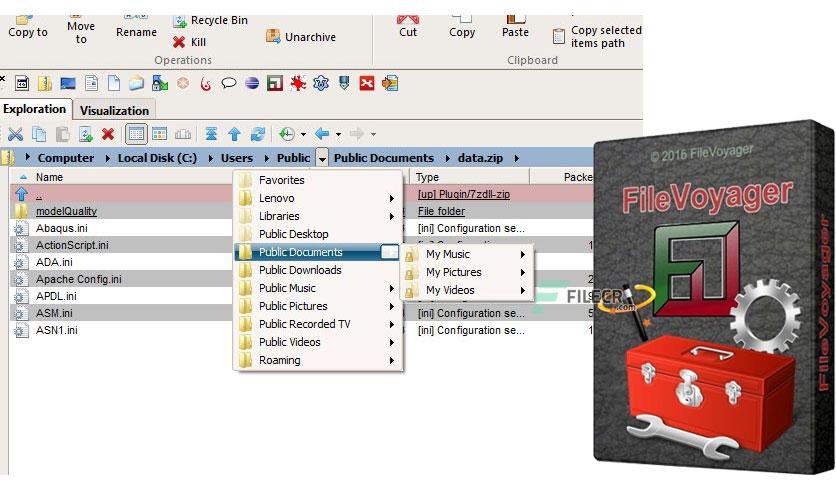Click the scissors cut icon in the Exploration toolbar

(15, 134)
